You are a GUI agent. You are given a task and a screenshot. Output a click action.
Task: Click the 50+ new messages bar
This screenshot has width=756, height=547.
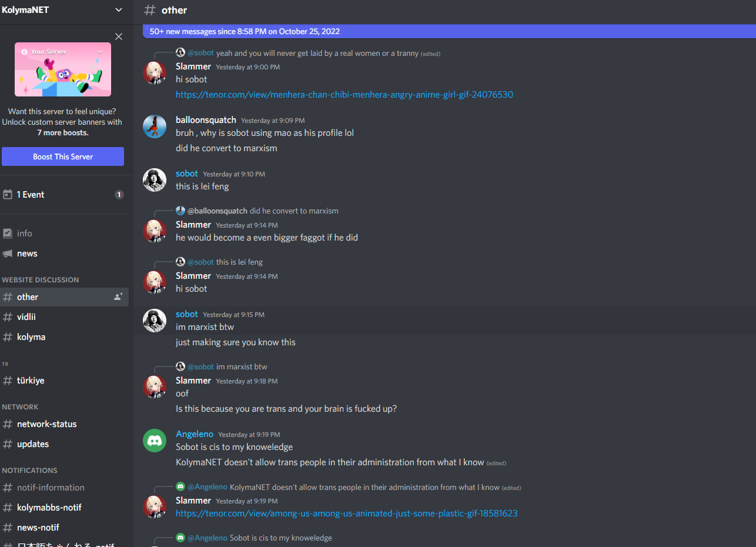(x=449, y=31)
